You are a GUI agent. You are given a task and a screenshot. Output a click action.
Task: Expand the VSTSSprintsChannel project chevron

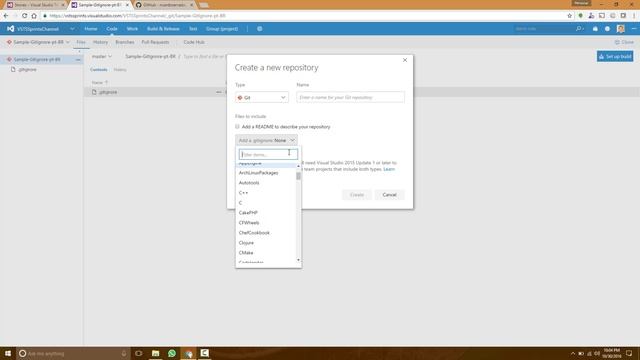coord(72,29)
